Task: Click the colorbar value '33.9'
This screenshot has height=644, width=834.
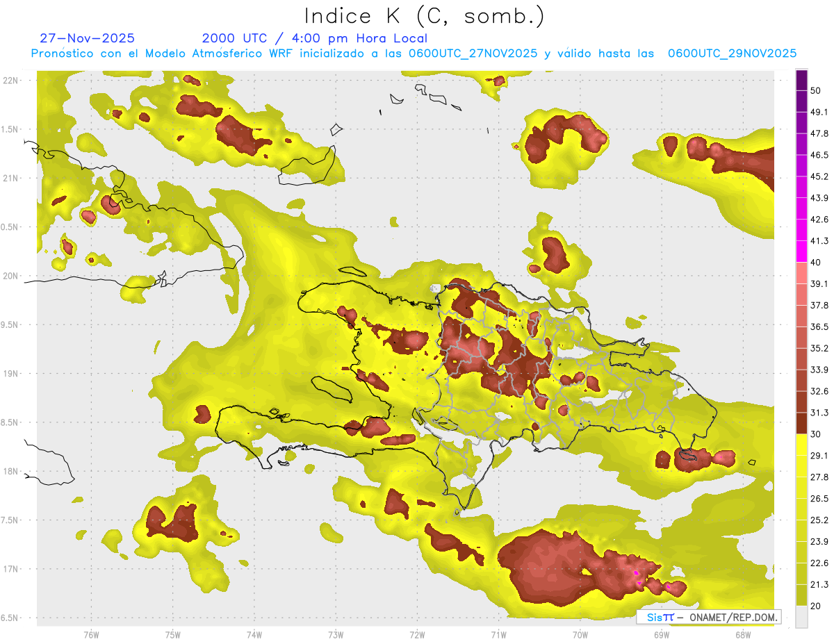Action: 819,370
